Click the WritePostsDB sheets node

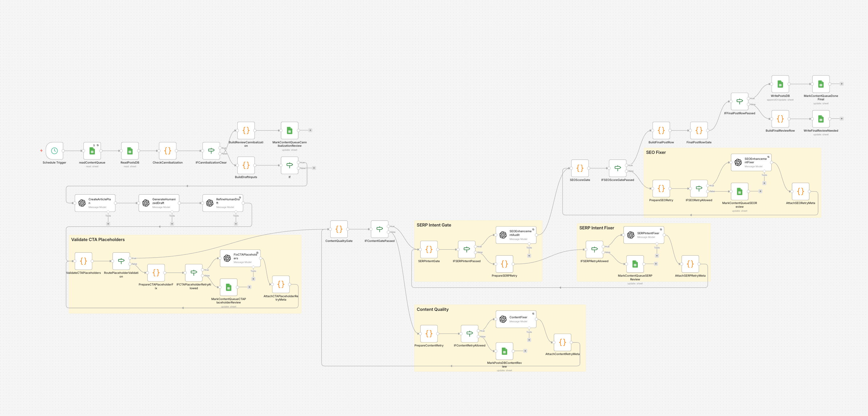coord(780,84)
